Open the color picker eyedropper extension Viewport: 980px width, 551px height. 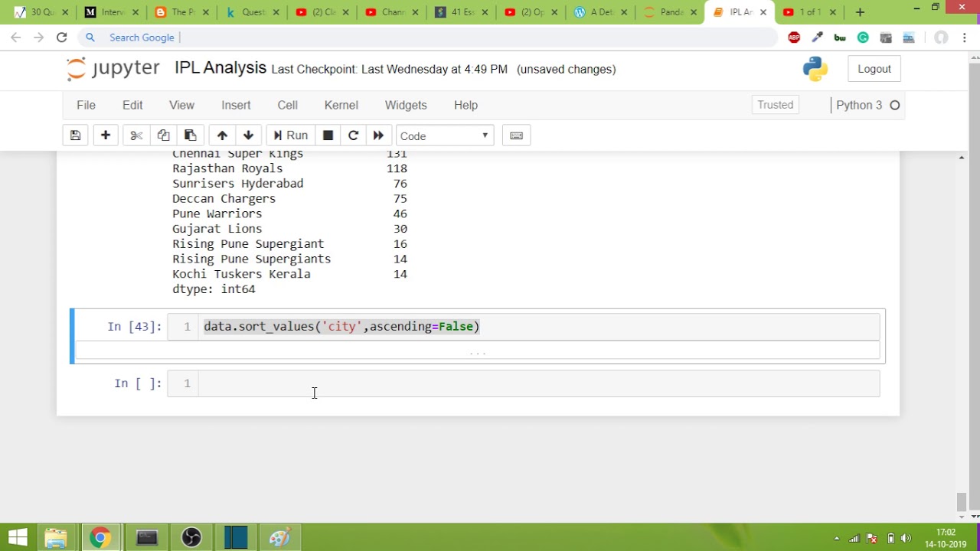(817, 37)
